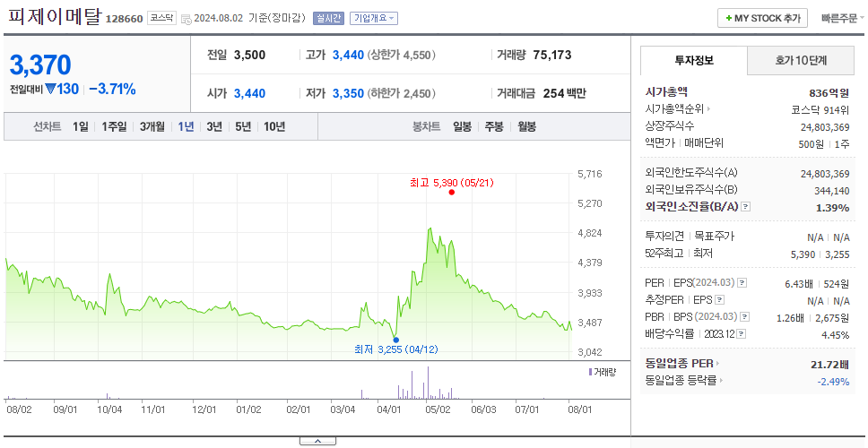
Task: Click the blue down-triangle icon beside 130
Action: point(50,89)
